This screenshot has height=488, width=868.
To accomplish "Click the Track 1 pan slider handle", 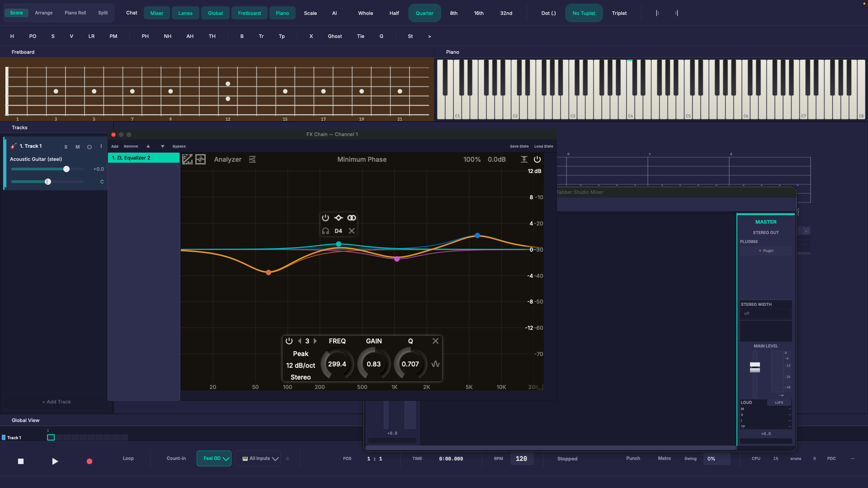I will [48, 182].
